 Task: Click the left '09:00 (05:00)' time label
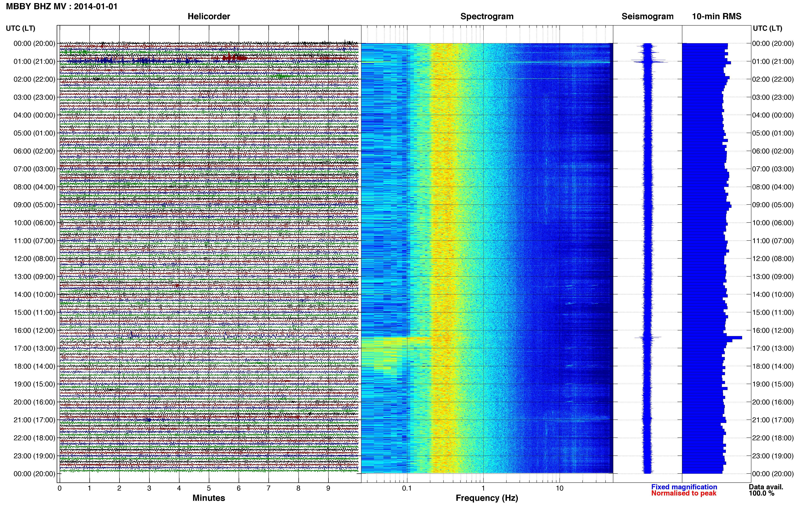click(x=34, y=205)
